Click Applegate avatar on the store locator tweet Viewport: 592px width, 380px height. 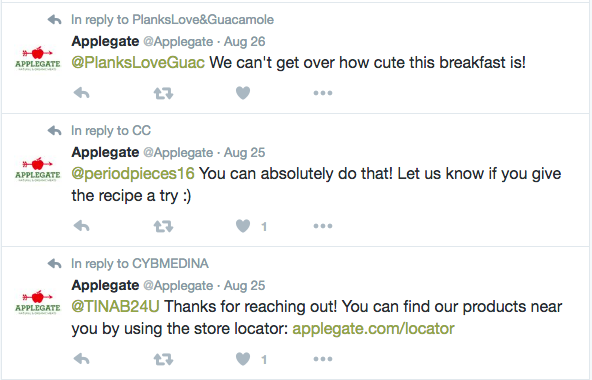point(38,303)
